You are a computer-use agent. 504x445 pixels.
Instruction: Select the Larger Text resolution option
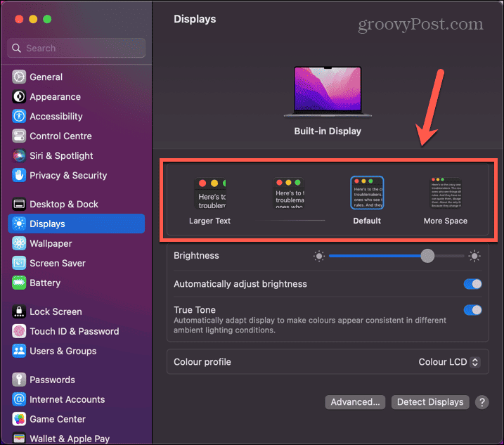tap(210, 201)
